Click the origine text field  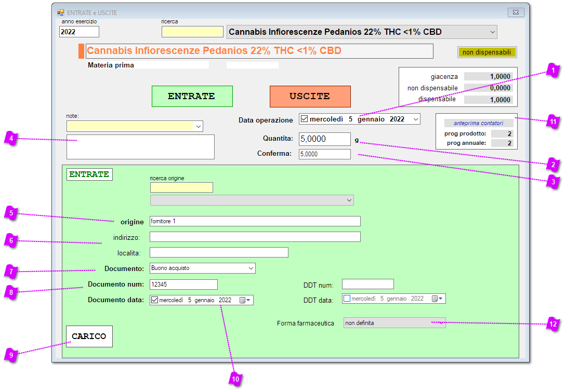pos(255,221)
